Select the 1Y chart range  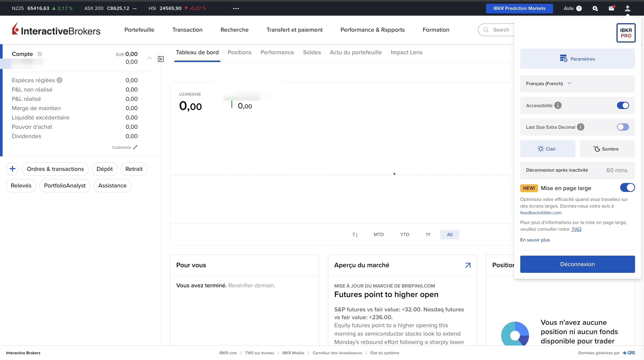pyautogui.click(x=428, y=234)
